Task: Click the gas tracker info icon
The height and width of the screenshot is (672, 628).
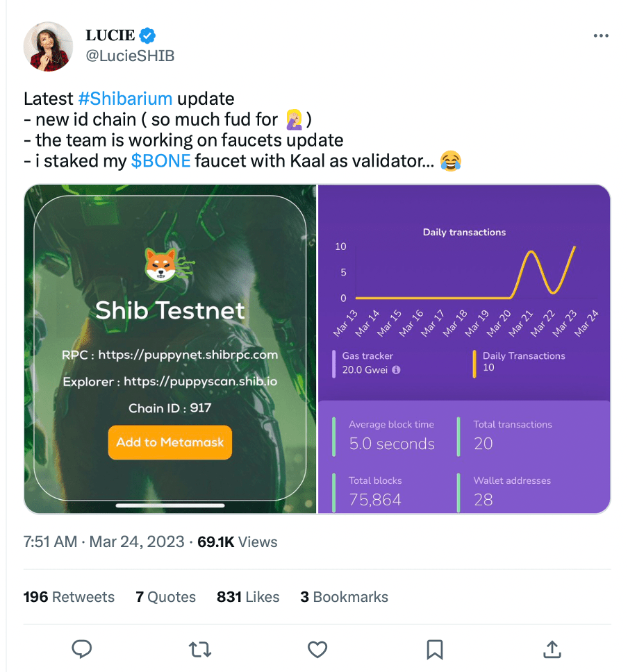Action: click(x=396, y=370)
